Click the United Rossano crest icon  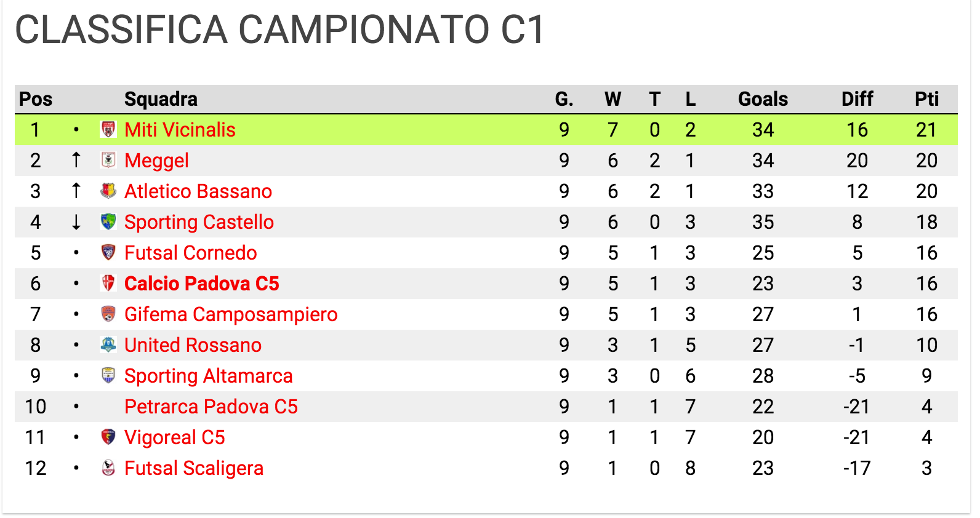(x=108, y=345)
